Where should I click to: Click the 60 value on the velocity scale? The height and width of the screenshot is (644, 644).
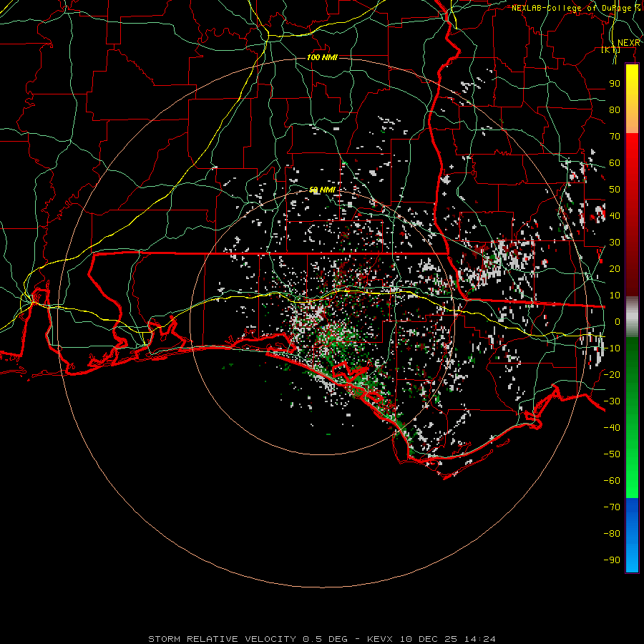pyautogui.click(x=615, y=163)
